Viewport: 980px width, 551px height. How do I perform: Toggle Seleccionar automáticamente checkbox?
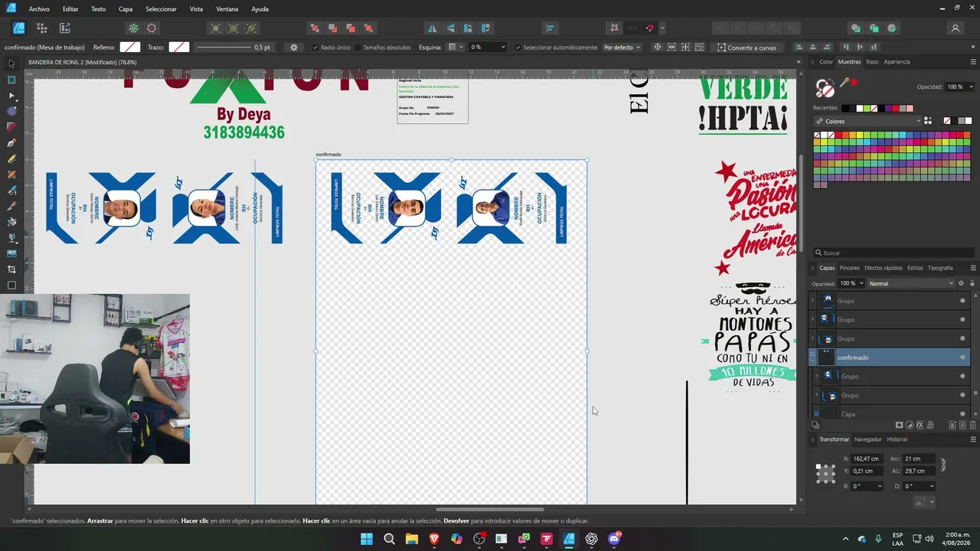518,47
